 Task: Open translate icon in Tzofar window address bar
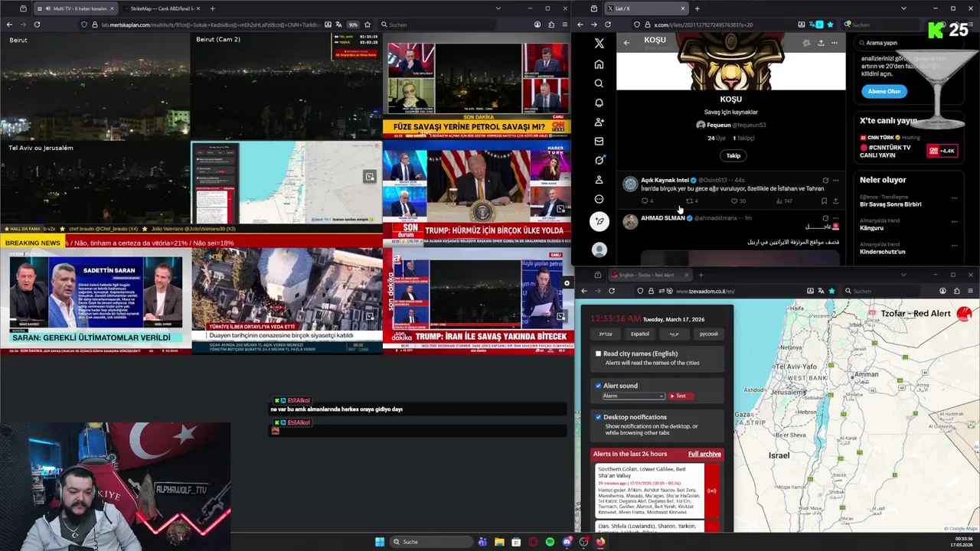(x=821, y=291)
